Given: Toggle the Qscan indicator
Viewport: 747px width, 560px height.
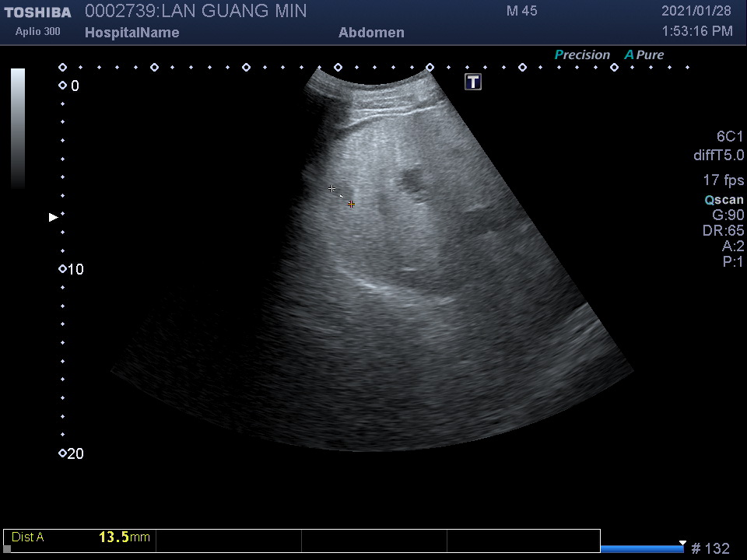Looking at the screenshot, I should click(724, 200).
